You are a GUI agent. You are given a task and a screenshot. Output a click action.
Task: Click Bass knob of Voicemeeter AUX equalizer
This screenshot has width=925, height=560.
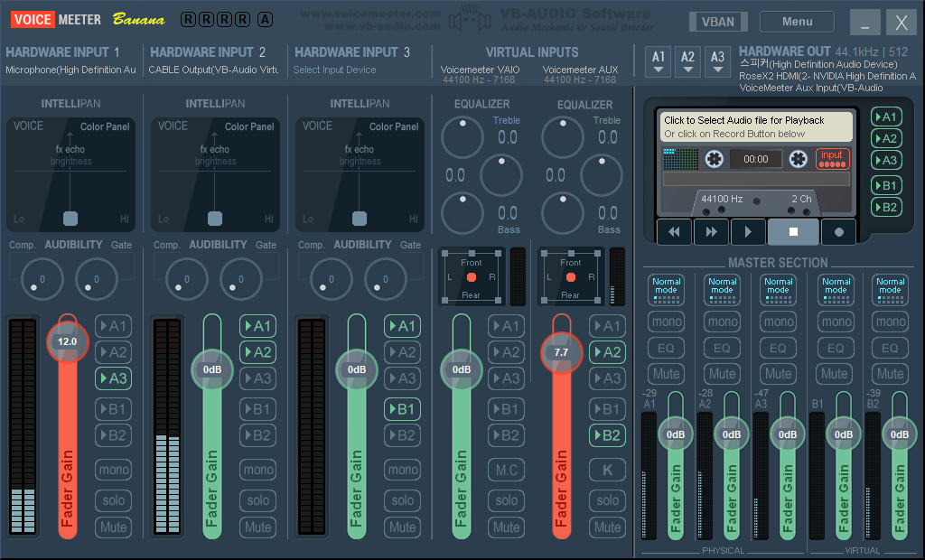pos(563,213)
